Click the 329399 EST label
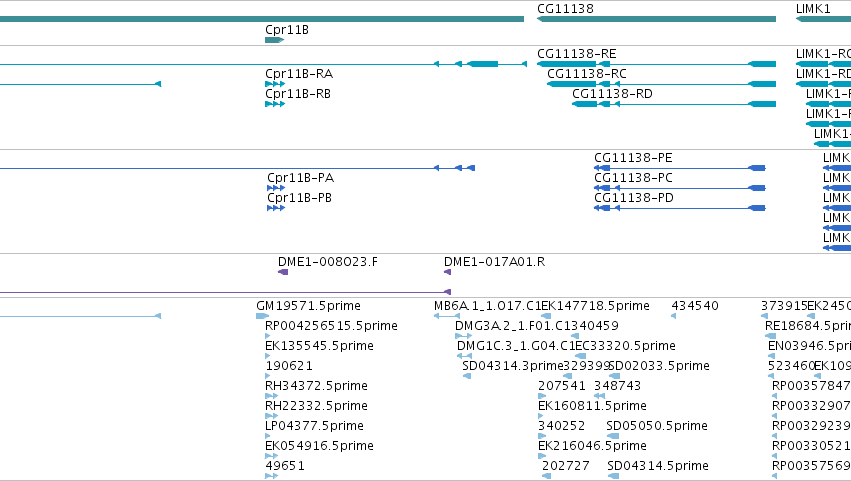851x481 pixels. pyautogui.click(x=587, y=366)
